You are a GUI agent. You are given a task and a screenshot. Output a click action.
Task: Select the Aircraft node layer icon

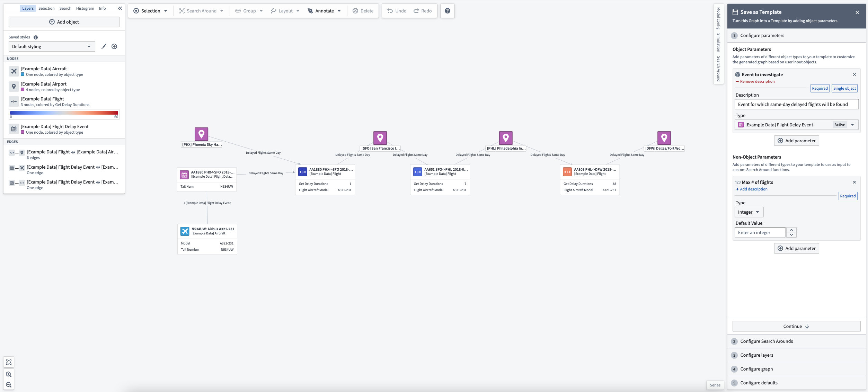pyautogui.click(x=14, y=71)
